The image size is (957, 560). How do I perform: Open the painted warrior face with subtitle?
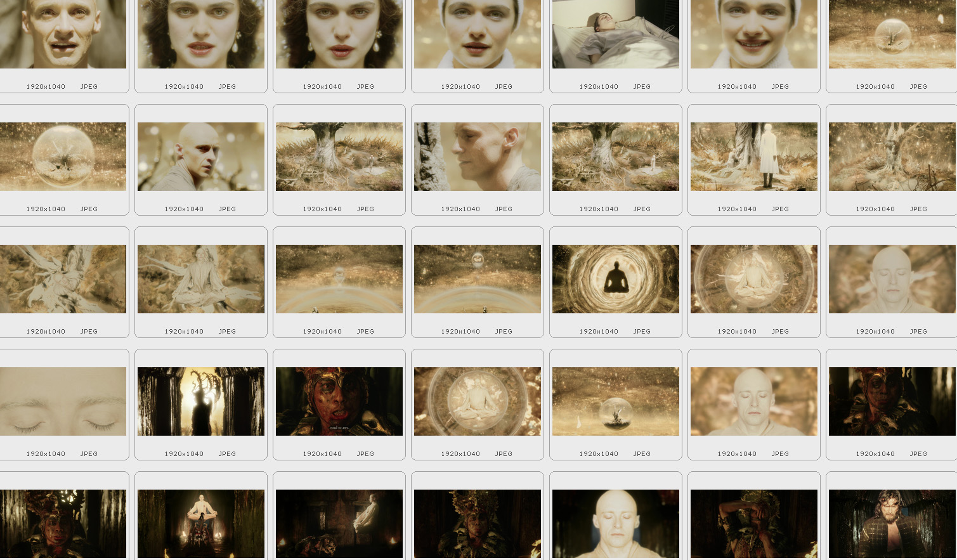(x=339, y=401)
